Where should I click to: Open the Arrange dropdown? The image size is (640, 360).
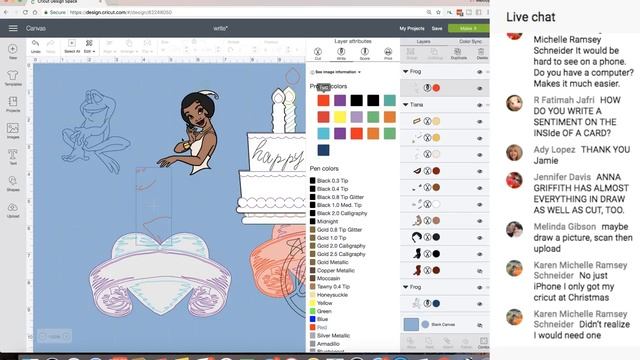[128, 46]
